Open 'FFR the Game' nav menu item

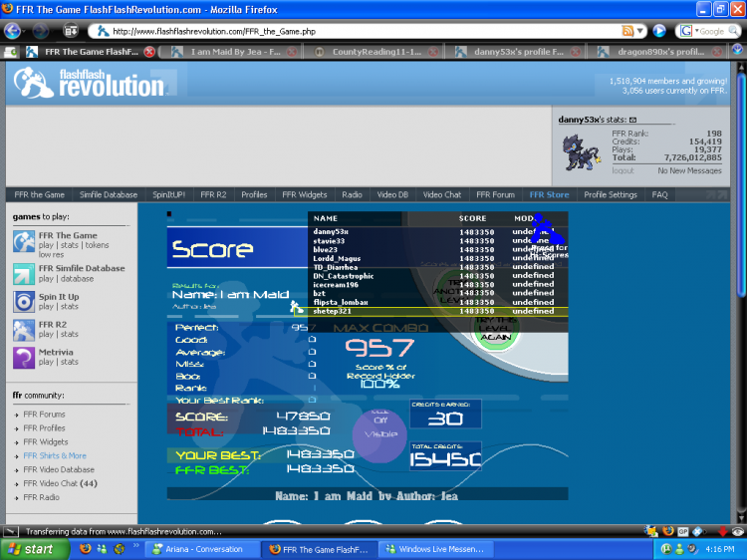click(x=39, y=194)
